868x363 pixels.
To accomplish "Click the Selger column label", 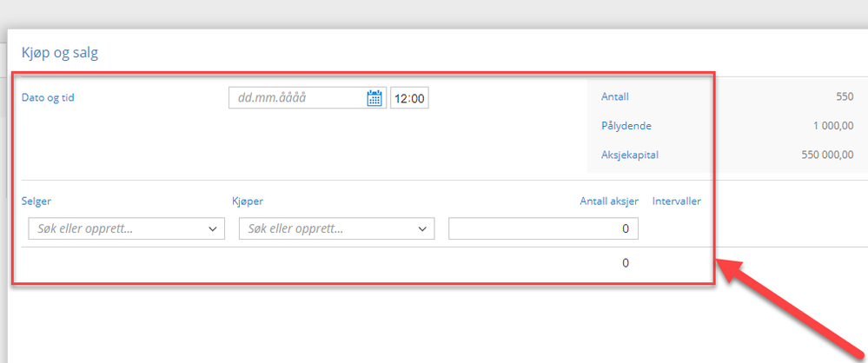I will tap(35, 201).
